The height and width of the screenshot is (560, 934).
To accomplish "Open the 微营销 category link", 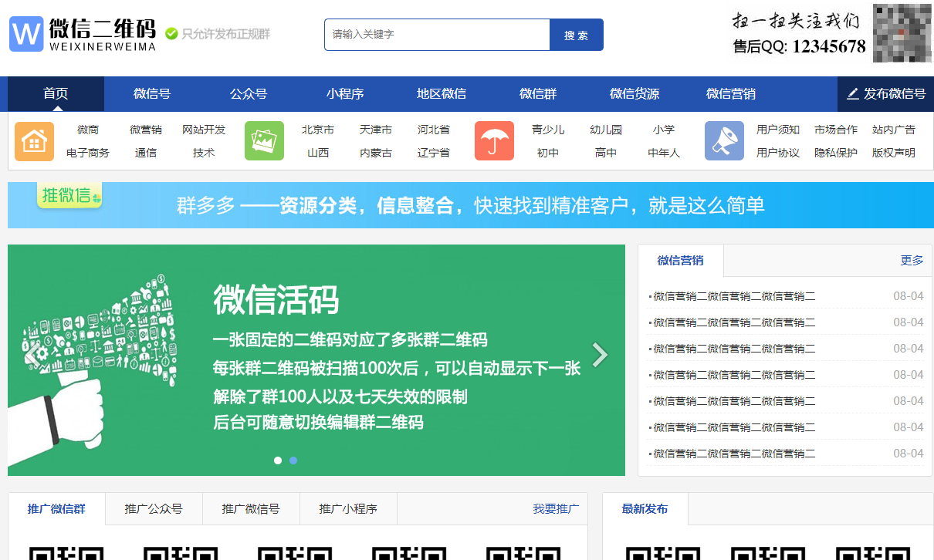I will coord(146,130).
